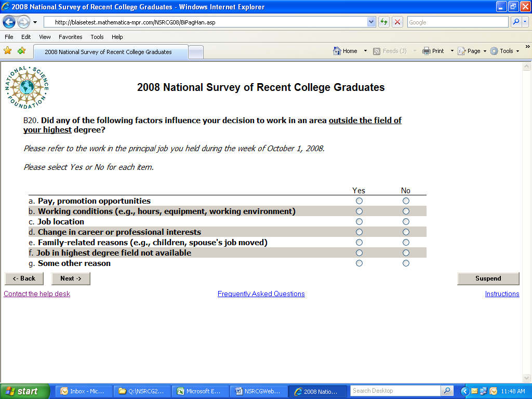Open the Tools gear toolbar icon

(495, 51)
